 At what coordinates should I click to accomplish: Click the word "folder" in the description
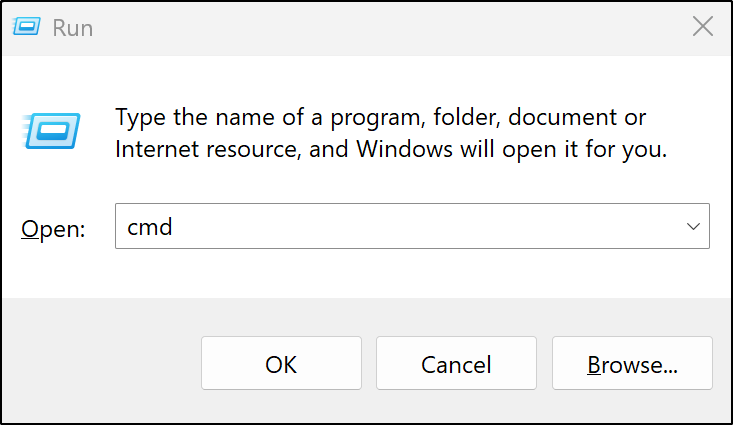click(467, 117)
